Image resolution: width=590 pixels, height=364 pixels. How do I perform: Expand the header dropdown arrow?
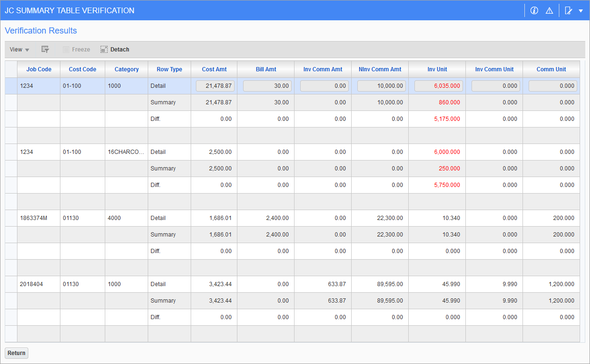pyautogui.click(x=581, y=10)
